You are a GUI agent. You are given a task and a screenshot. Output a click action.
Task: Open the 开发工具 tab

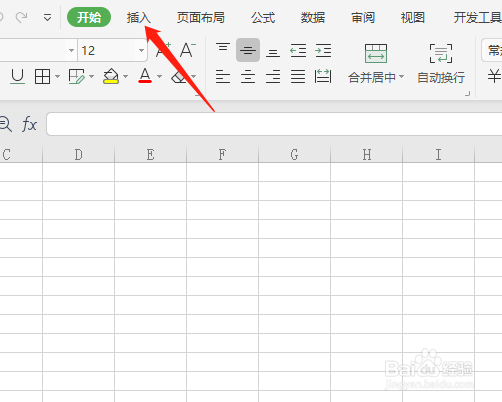[477, 17]
